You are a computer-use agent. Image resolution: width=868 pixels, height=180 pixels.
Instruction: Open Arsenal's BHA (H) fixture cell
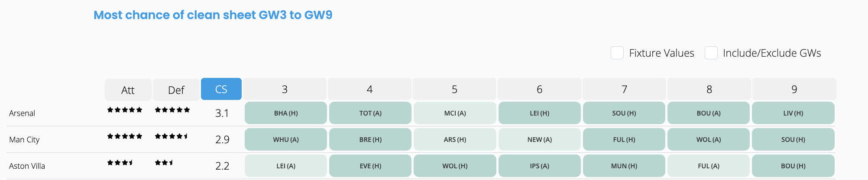(286, 113)
